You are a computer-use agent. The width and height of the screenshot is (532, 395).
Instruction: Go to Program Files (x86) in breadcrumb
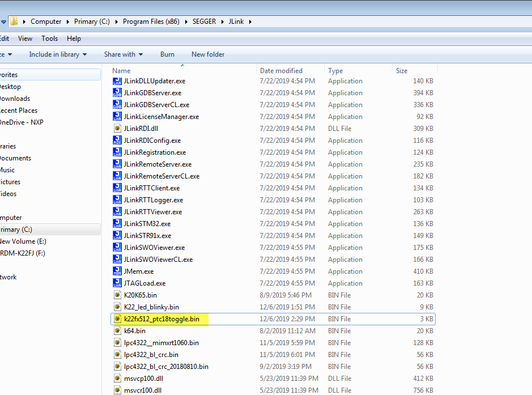(151, 22)
